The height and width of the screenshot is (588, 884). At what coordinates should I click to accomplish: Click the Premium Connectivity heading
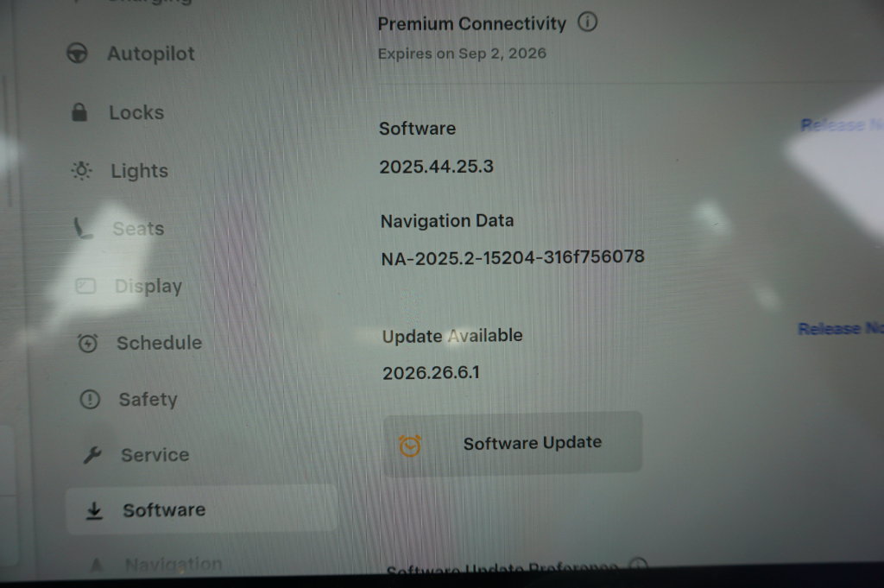(x=472, y=23)
